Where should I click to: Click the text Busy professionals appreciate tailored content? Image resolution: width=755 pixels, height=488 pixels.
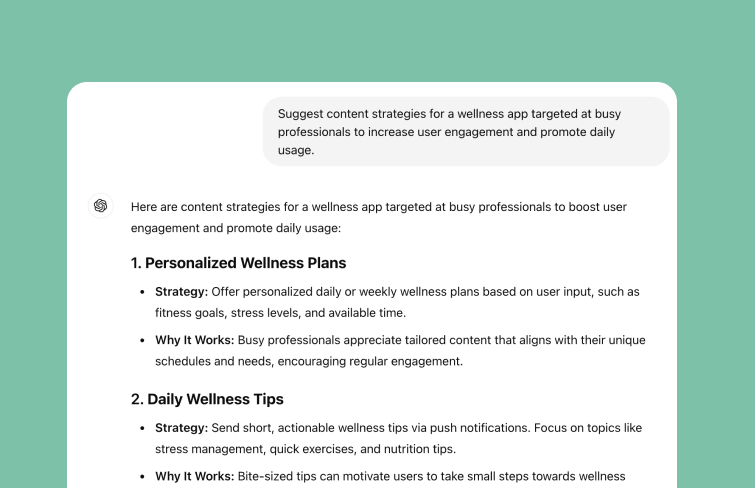pos(364,340)
